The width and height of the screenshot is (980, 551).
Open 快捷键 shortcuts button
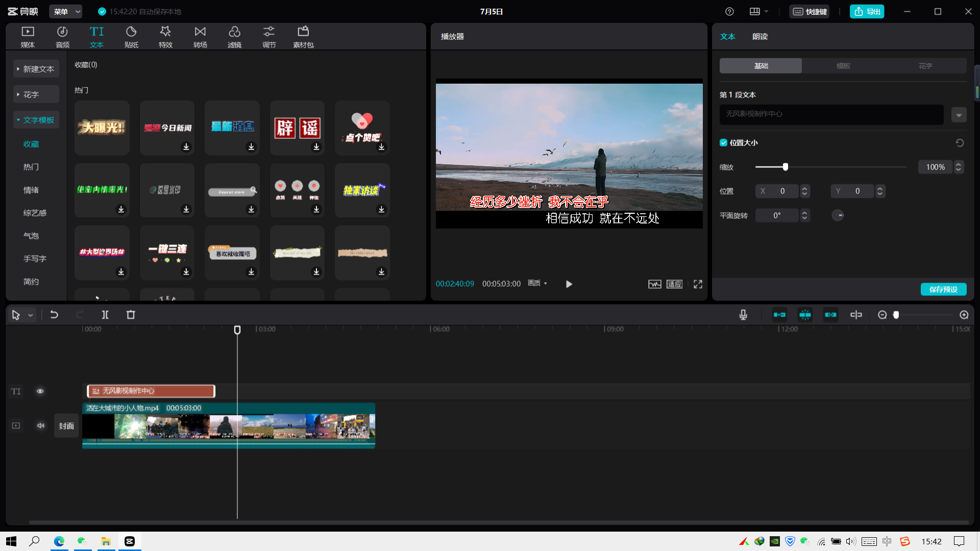[810, 11]
